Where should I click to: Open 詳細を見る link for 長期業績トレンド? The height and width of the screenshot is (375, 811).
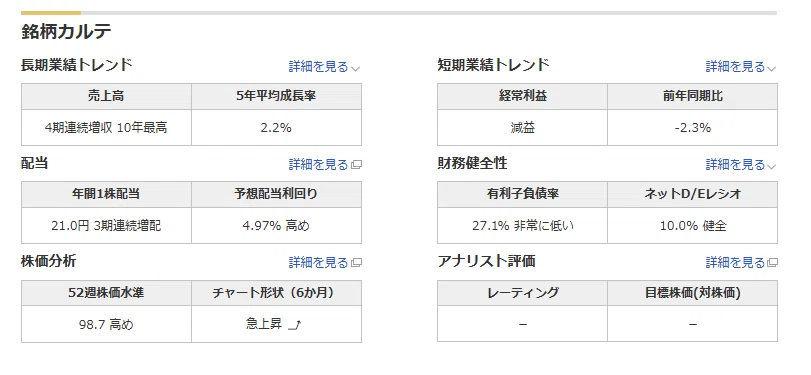pyautogui.click(x=319, y=67)
